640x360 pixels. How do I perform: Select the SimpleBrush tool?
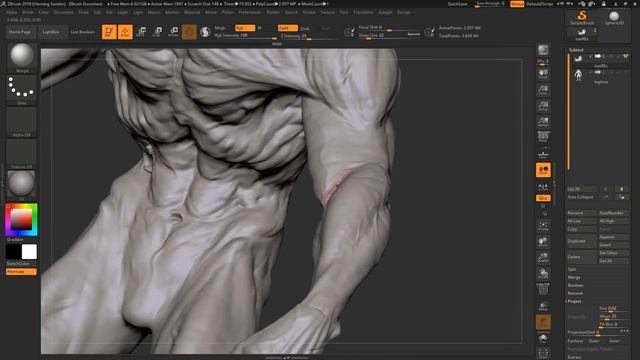point(582,18)
